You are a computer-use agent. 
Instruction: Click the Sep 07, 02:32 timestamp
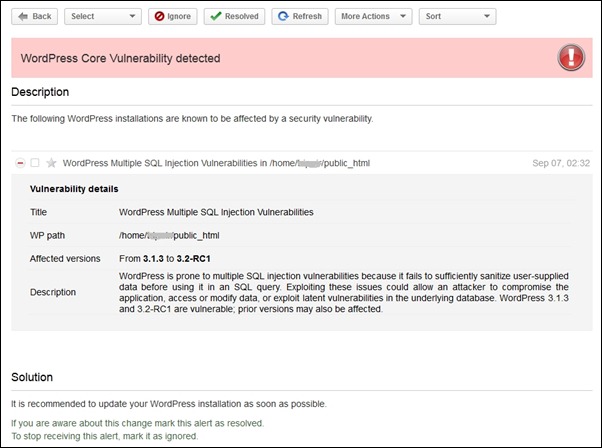(561, 163)
